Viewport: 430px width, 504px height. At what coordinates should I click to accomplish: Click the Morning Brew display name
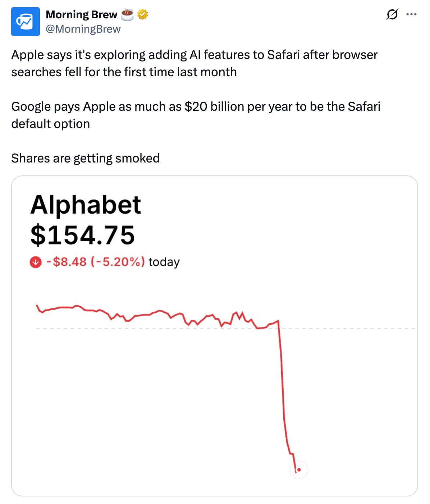point(82,14)
